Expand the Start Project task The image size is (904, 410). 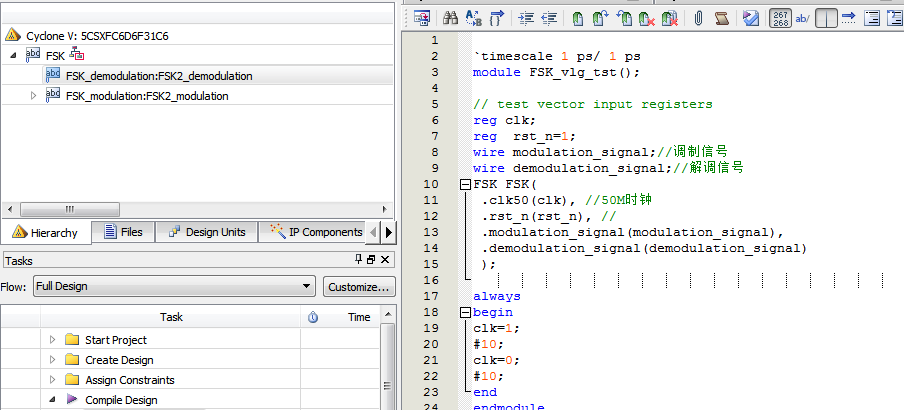coord(52,340)
